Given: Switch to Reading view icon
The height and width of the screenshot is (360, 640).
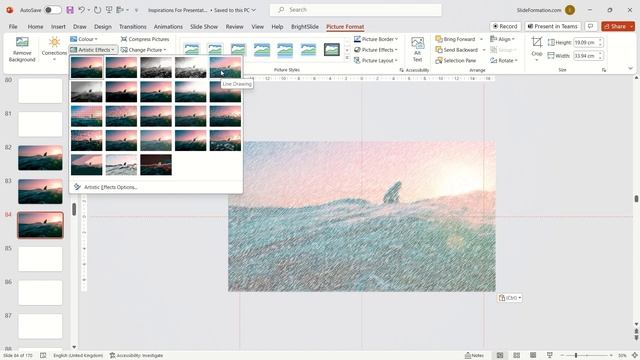Looking at the screenshot, I should click(533, 356).
